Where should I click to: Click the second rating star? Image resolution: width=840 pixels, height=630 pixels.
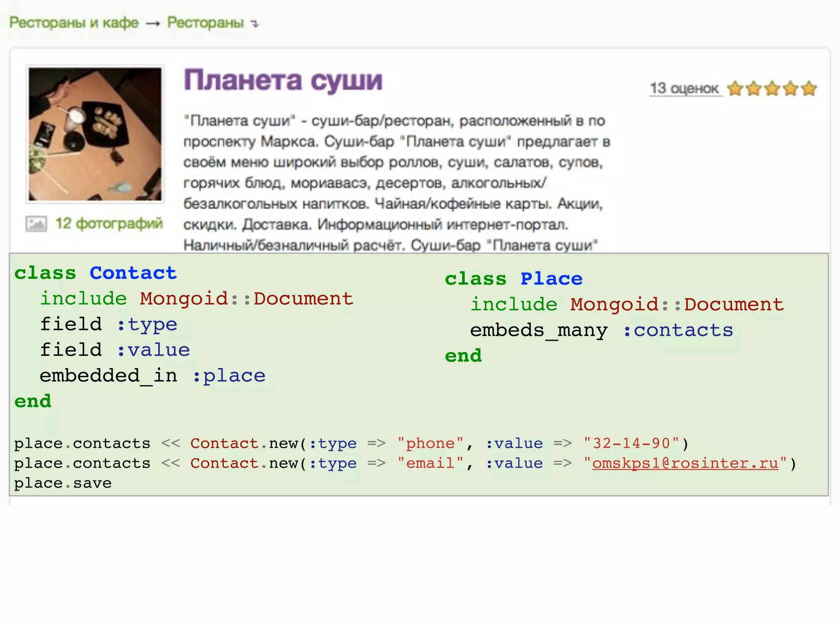click(753, 88)
